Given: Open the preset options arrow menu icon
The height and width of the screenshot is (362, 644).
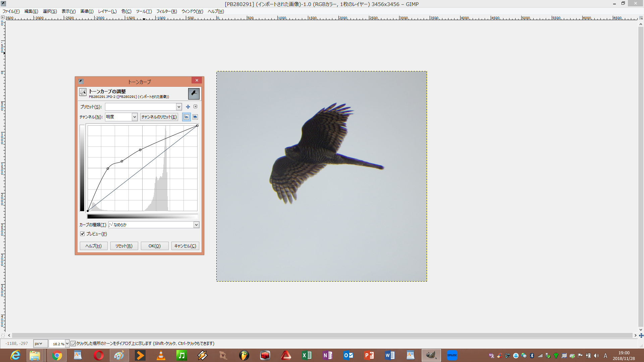Looking at the screenshot, I should pos(196,107).
